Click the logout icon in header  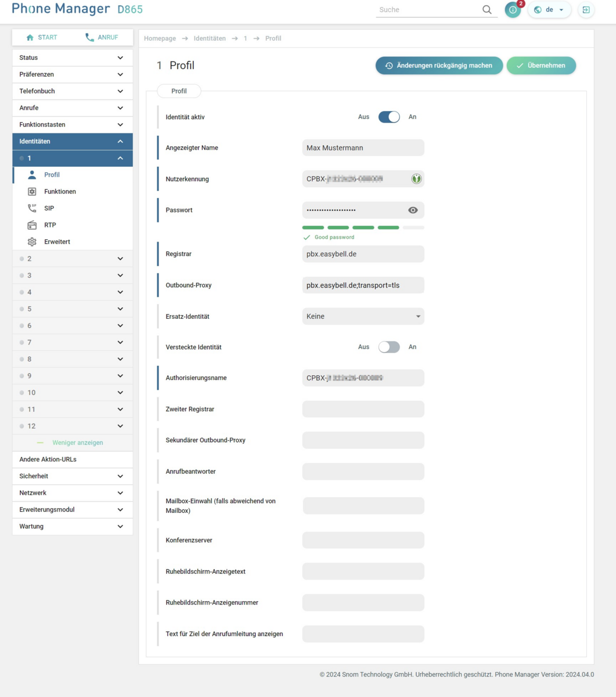(x=586, y=10)
